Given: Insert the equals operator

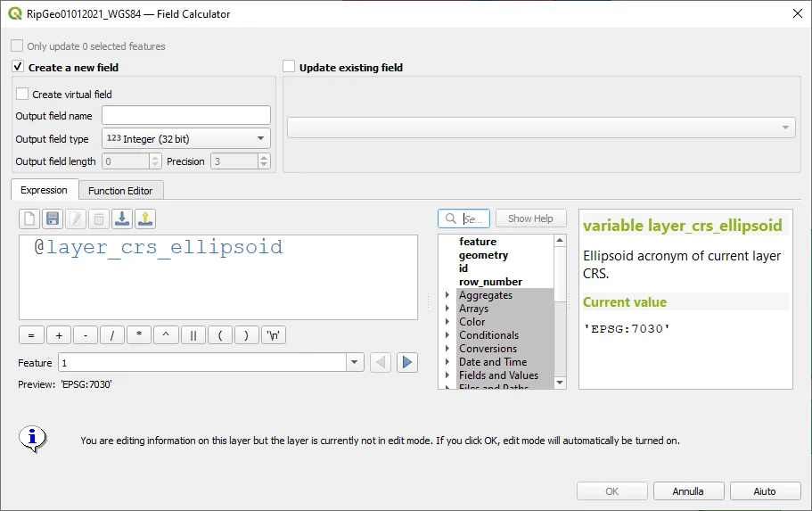Looking at the screenshot, I should (x=31, y=335).
